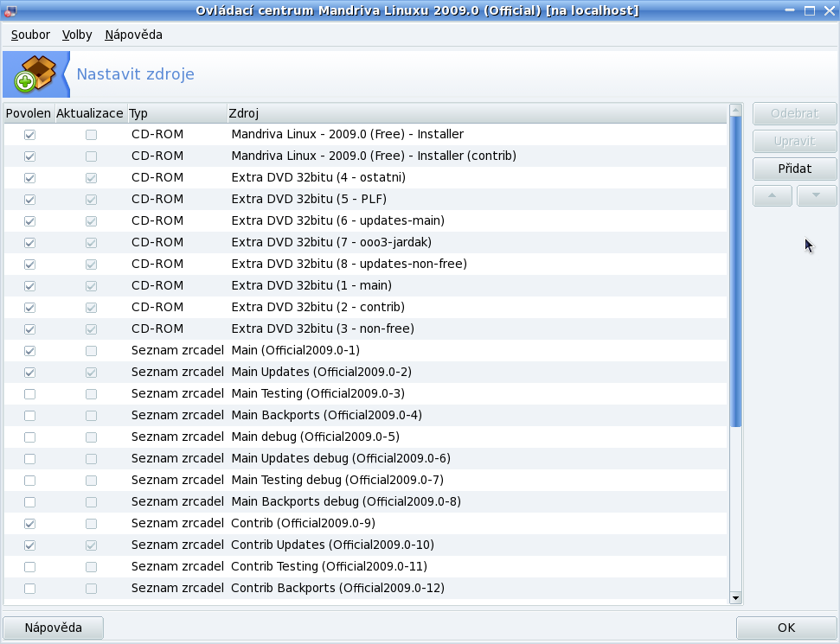Click the Zdroj column header
Viewport: 840px width, 644px height.
point(477,113)
